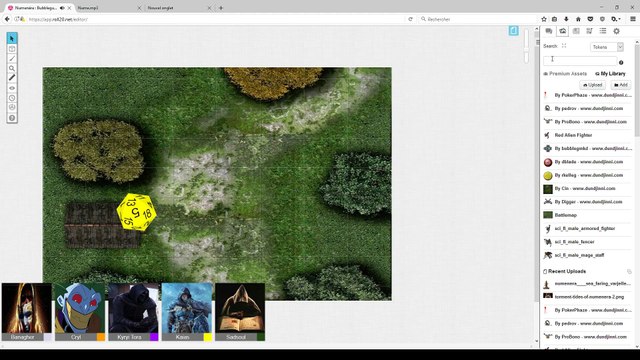This screenshot has height=360, width=640.
Task: Open the Fog of War eye tool
Action: [12, 88]
